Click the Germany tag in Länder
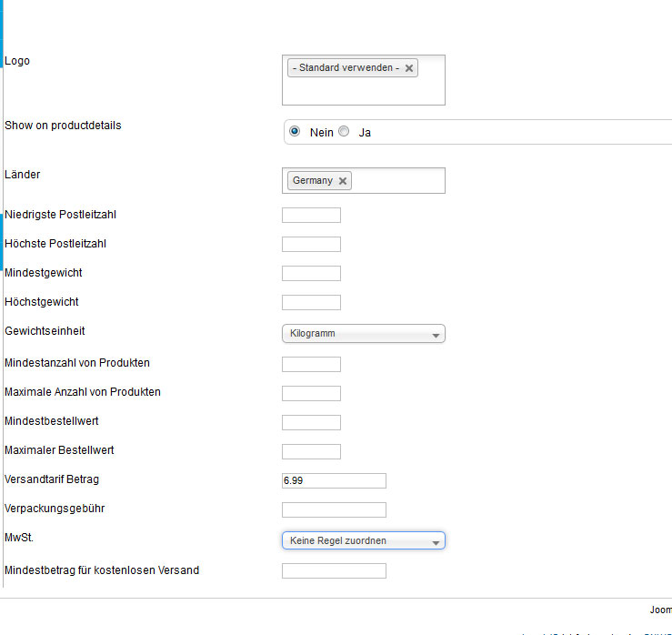 tap(312, 181)
